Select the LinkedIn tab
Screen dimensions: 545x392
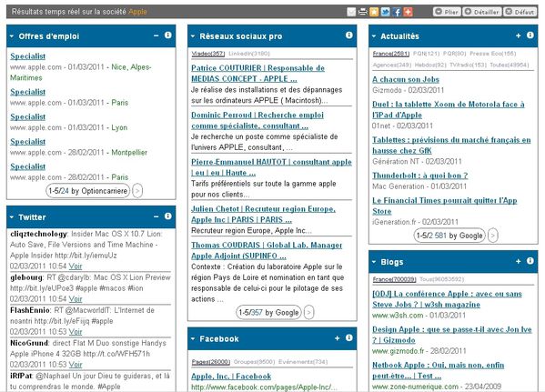click(x=249, y=54)
